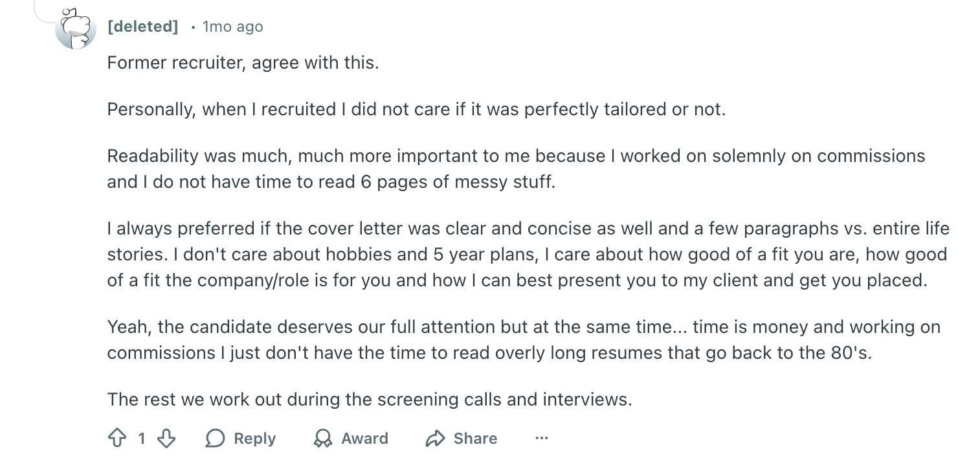Click the Award button label
This screenshot has height=469, width=980.
click(364, 438)
